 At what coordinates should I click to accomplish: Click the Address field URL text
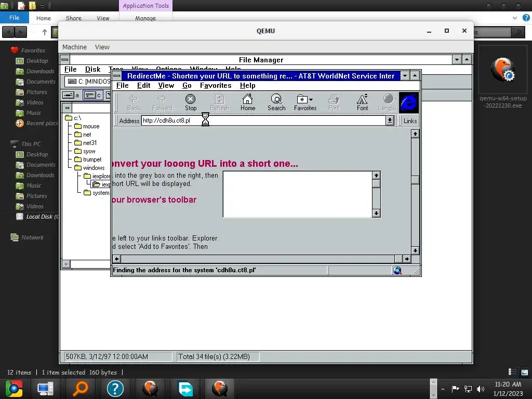pos(167,121)
